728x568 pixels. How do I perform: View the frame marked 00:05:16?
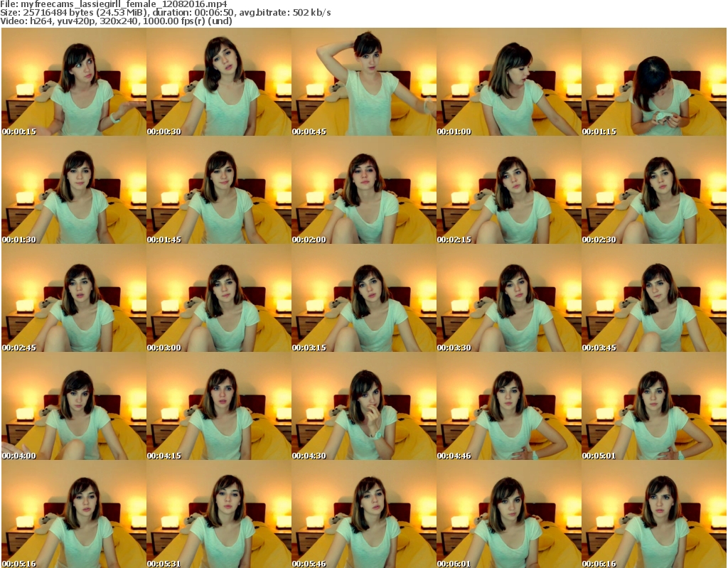coord(74,514)
